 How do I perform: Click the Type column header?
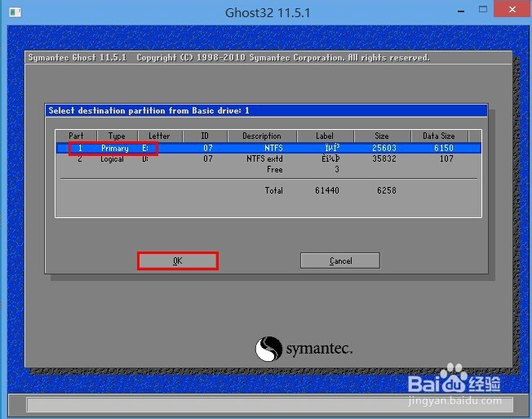click(x=117, y=136)
